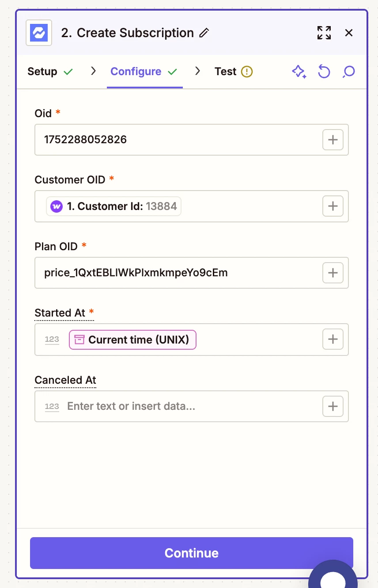Click plus button for Plan OID field
The width and height of the screenshot is (378, 588).
(x=333, y=273)
